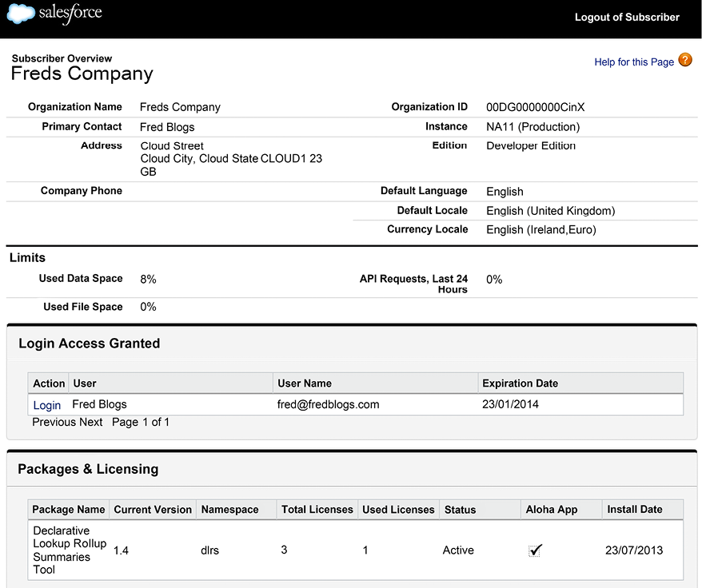This screenshot has height=588, width=702.
Task: Click the Active status cell
Action: pyautogui.click(x=458, y=550)
